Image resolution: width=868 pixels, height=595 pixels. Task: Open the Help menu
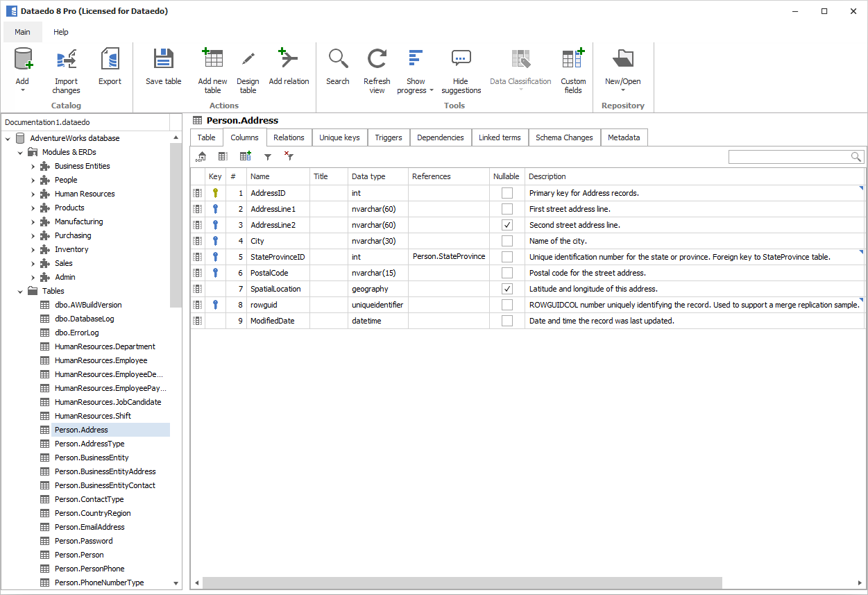pyautogui.click(x=61, y=32)
